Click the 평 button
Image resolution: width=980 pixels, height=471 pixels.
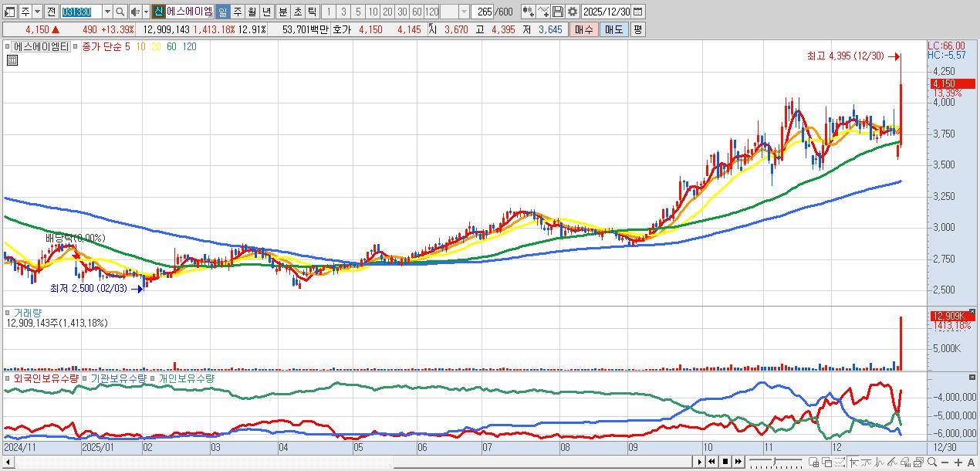coord(637,29)
